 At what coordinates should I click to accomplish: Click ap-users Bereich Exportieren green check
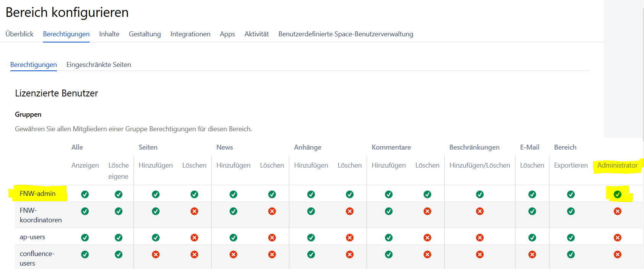(x=571, y=238)
